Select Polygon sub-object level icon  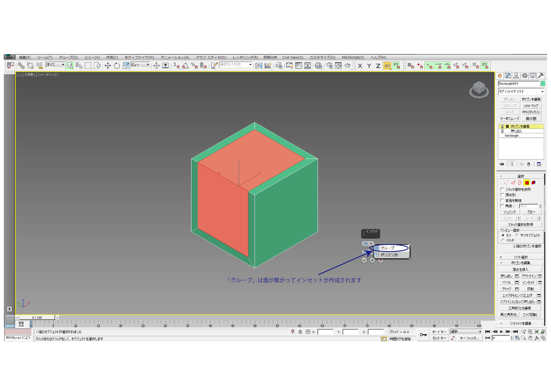coord(527,183)
